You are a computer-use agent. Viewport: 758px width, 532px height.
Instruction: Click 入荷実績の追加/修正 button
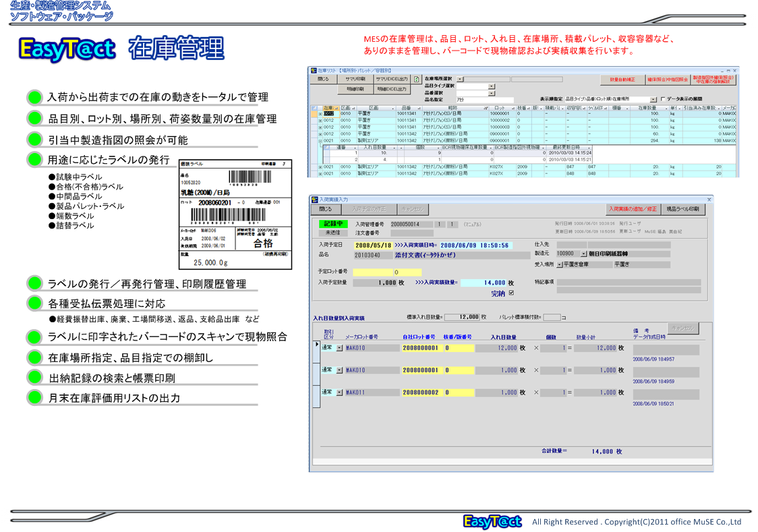[x=633, y=209]
